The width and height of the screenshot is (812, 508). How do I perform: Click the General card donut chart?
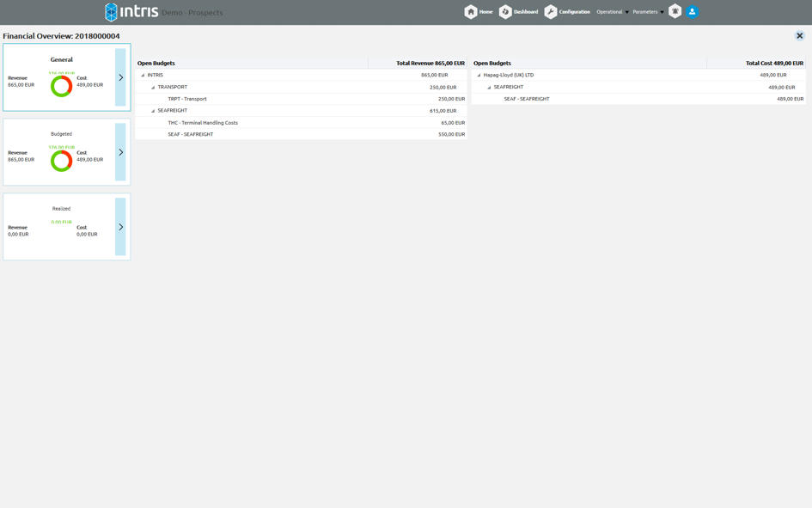[x=61, y=86]
